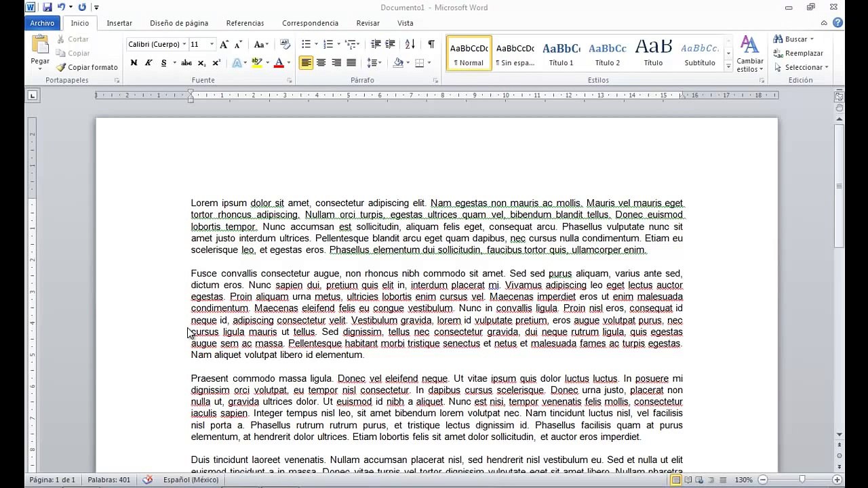The width and height of the screenshot is (868, 488).
Task: Decrease paragraph indent
Action: 376,44
